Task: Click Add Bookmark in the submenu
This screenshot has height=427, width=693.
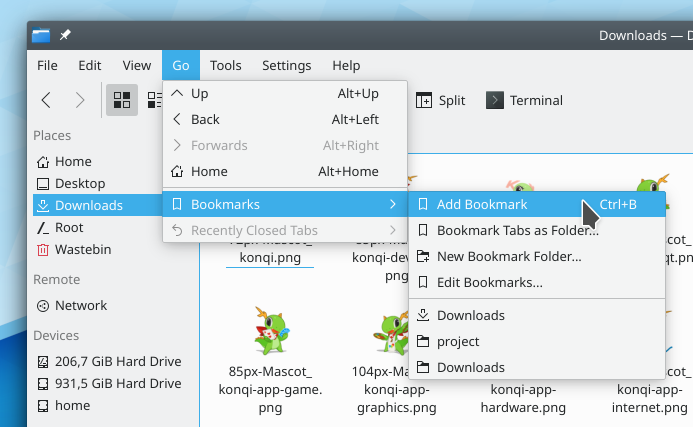Action: click(x=482, y=204)
